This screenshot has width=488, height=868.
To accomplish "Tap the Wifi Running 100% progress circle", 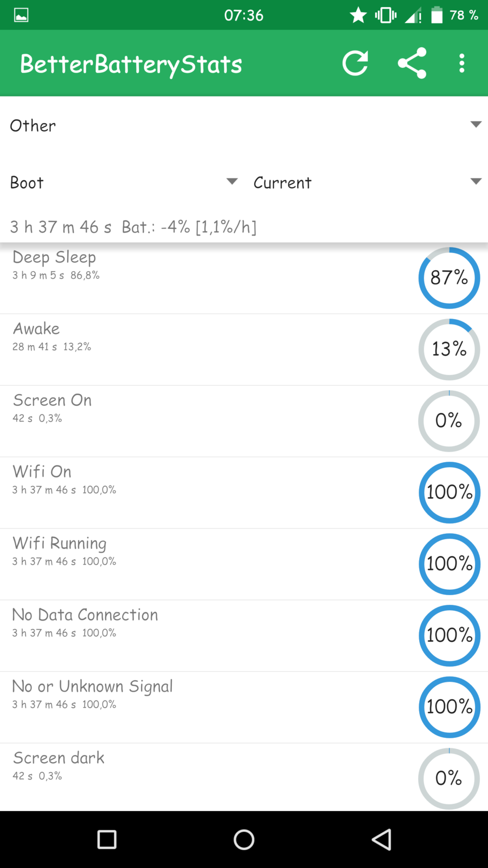I will tap(449, 564).
